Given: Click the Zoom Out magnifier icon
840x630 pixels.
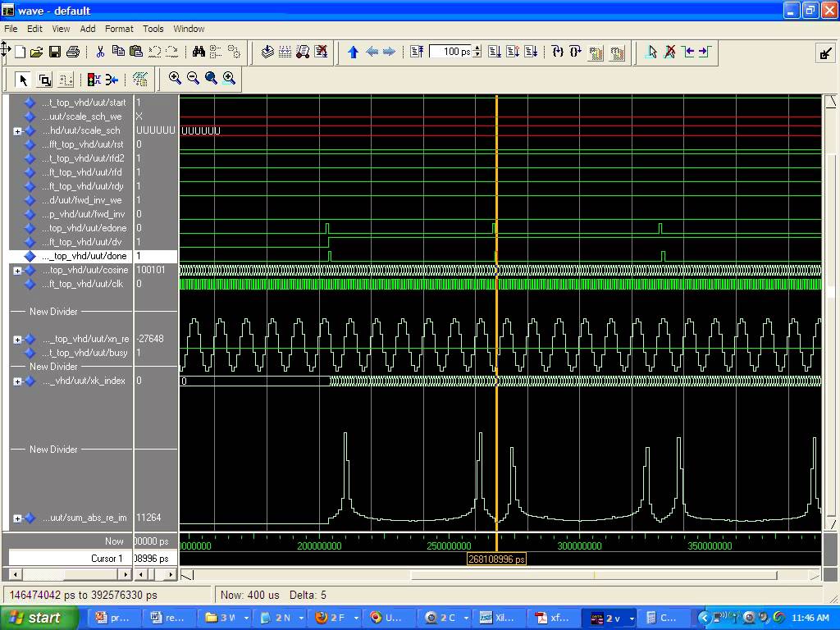Looking at the screenshot, I should click(x=193, y=78).
